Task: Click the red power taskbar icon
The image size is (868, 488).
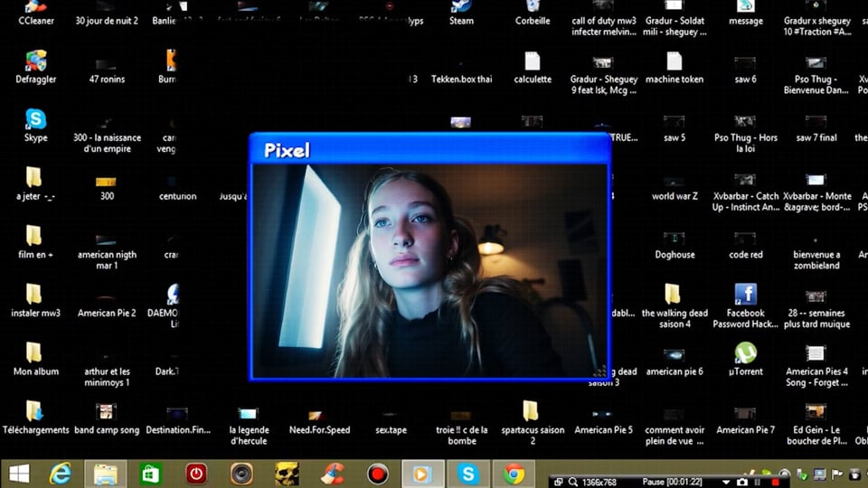Action: click(195, 474)
